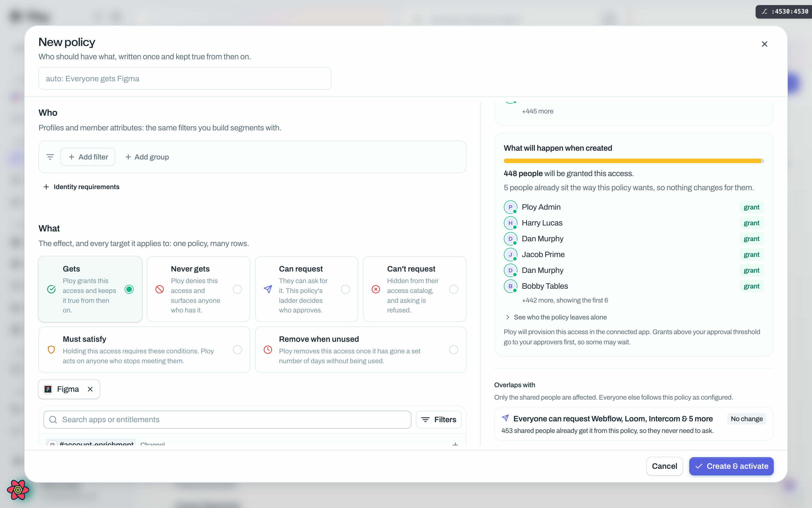Click the grant badge for Harry Lucas
This screenshot has width=812, height=508.
[x=751, y=223]
